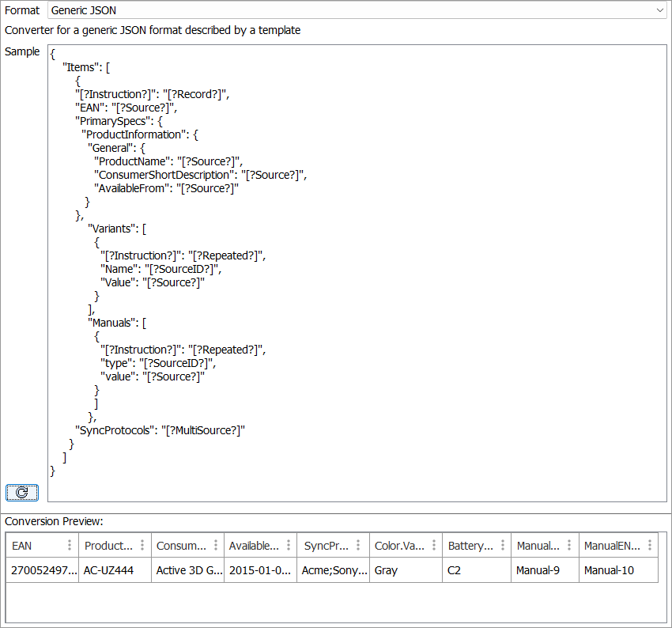Open Product... column options menu
The image size is (672, 628).
pyautogui.click(x=142, y=545)
